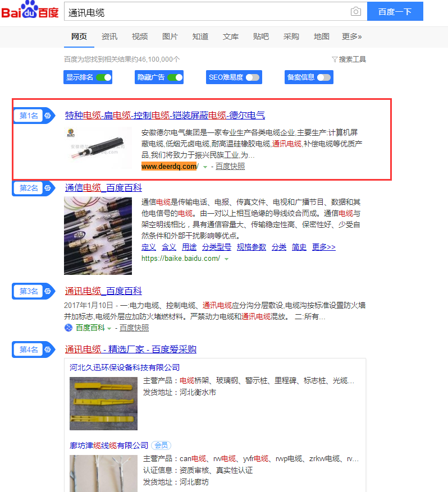The width and height of the screenshot is (448, 492).
Task: Open 特种电缆-扁电缆 德尔电气 result title
Action: click(165, 115)
